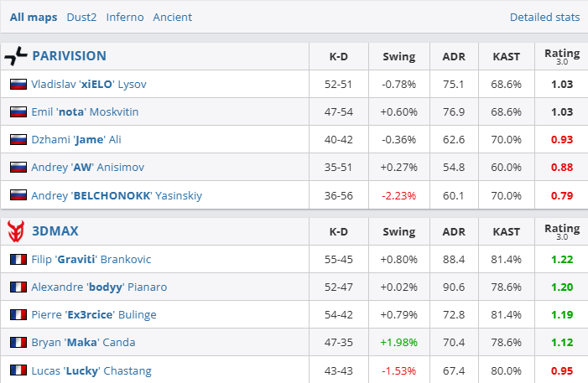The height and width of the screenshot is (383, 588).
Task: Click the PARIVISION team logo icon
Action: point(16,57)
